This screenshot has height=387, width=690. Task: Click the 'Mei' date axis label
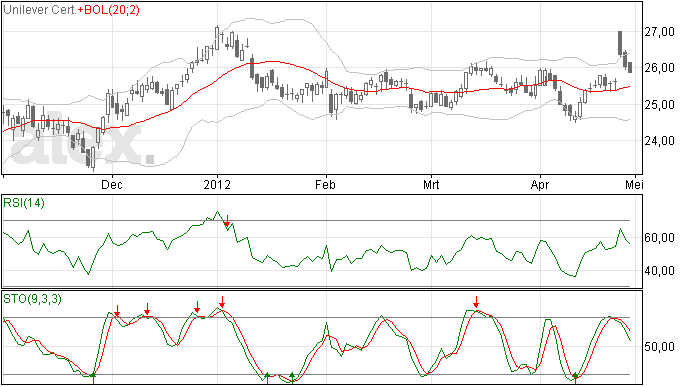(634, 184)
